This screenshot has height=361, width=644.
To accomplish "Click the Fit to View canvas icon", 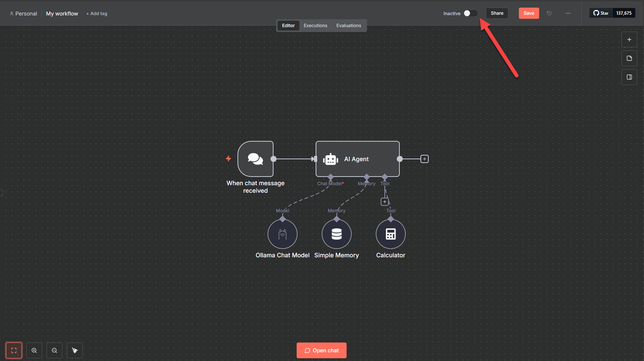I will point(14,350).
